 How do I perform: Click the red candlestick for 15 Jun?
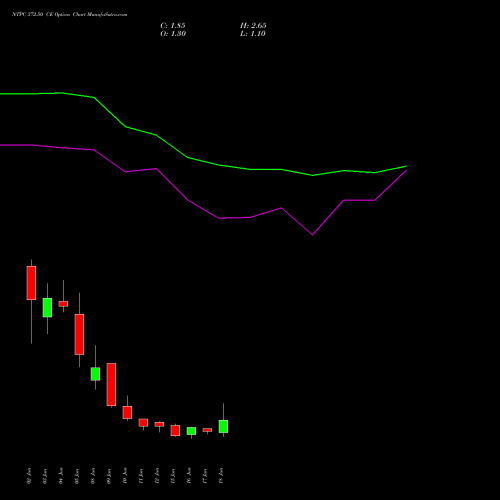[x=175, y=430]
